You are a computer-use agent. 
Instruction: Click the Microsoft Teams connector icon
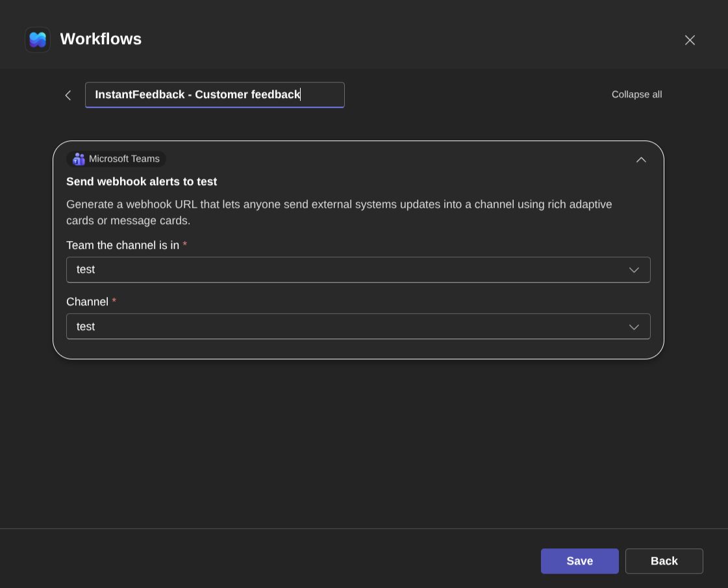coord(79,159)
